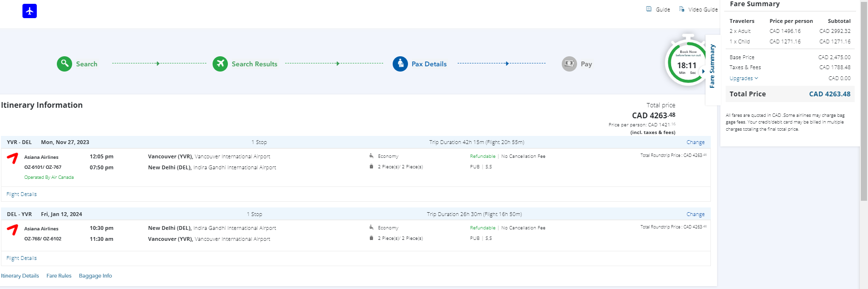Click Asiana Airlines logo on return flight
868x289 pixels.
12,229
